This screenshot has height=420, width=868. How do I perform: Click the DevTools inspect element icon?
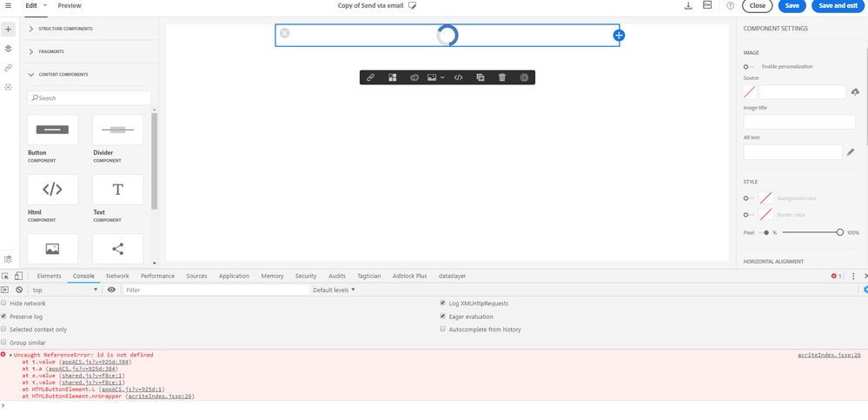click(5, 276)
